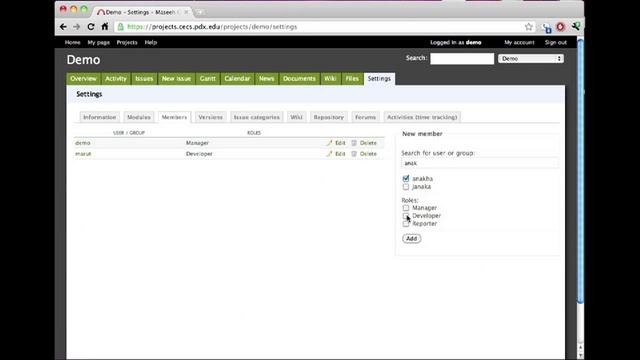Viewport: 640px width, 360px height.
Task: Click the Sign out link
Action: [x=556, y=42]
